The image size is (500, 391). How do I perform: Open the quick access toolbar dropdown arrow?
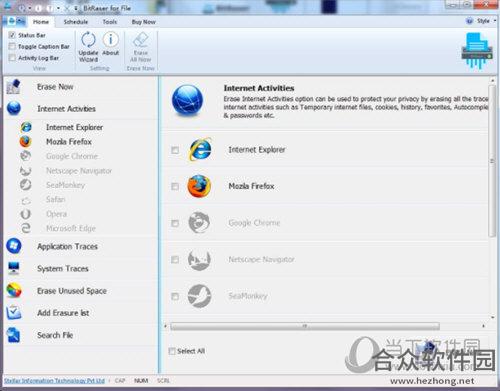(x=76, y=8)
